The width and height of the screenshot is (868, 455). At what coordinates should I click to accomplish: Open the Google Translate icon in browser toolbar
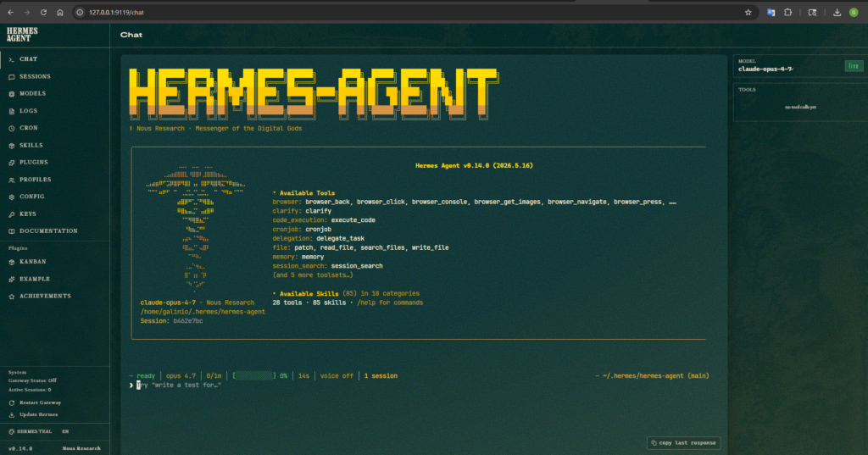(771, 12)
